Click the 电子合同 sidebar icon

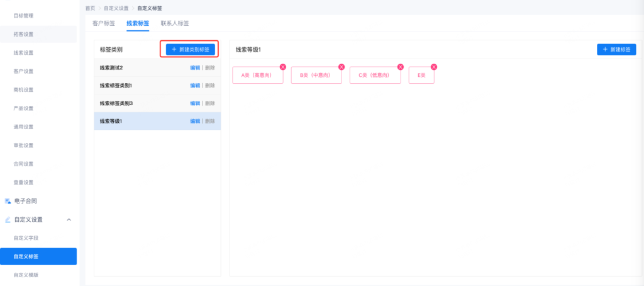(8, 201)
